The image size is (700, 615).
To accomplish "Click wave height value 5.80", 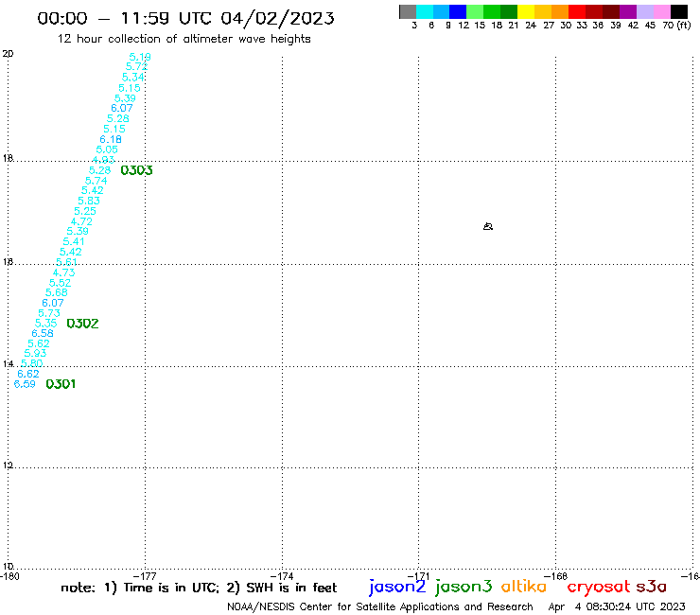I will click(x=32, y=363).
